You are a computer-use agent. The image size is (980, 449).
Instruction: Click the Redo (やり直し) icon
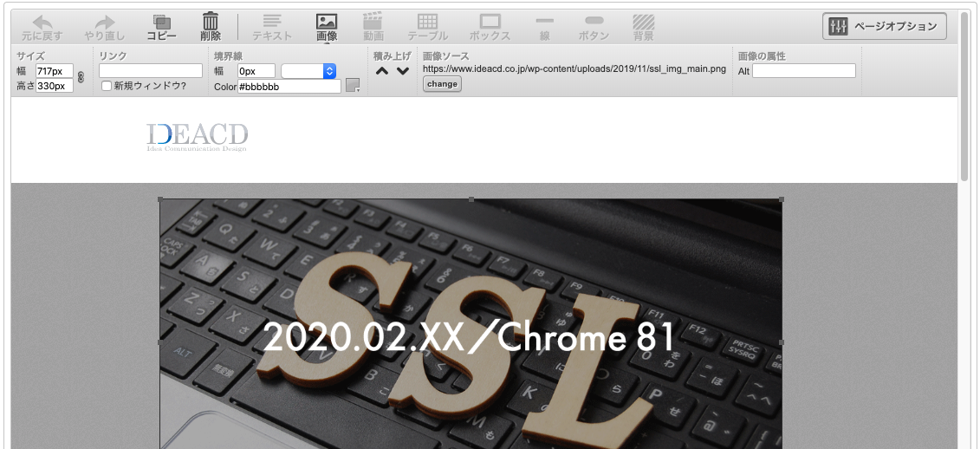[104, 28]
